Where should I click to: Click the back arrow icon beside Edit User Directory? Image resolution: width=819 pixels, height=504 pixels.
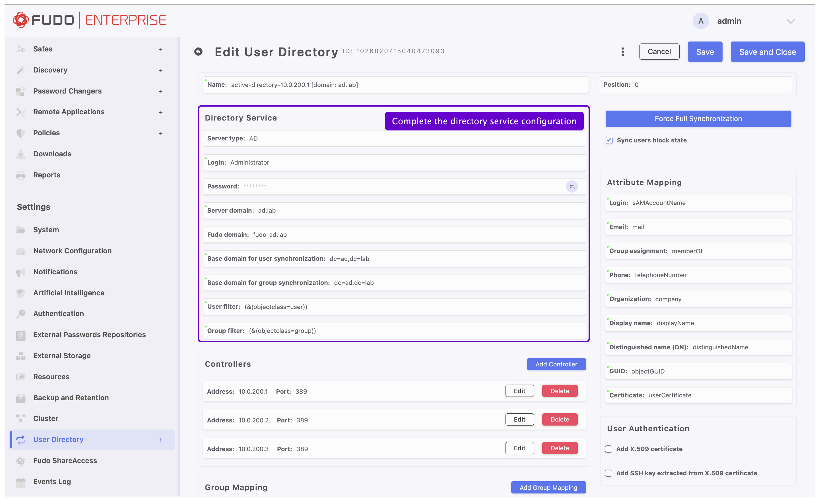[x=198, y=52]
